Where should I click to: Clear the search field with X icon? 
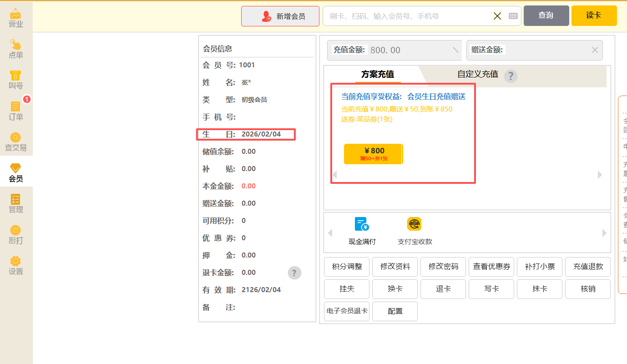tap(497, 16)
